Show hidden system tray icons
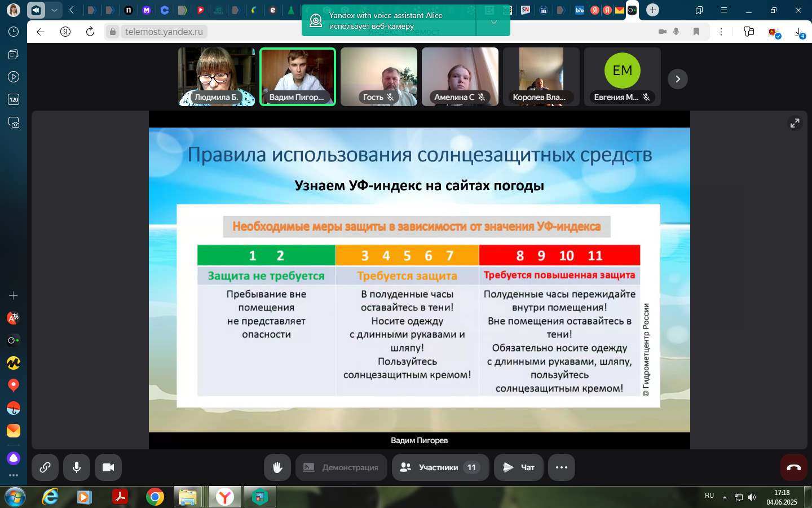 (x=725, y=497)
